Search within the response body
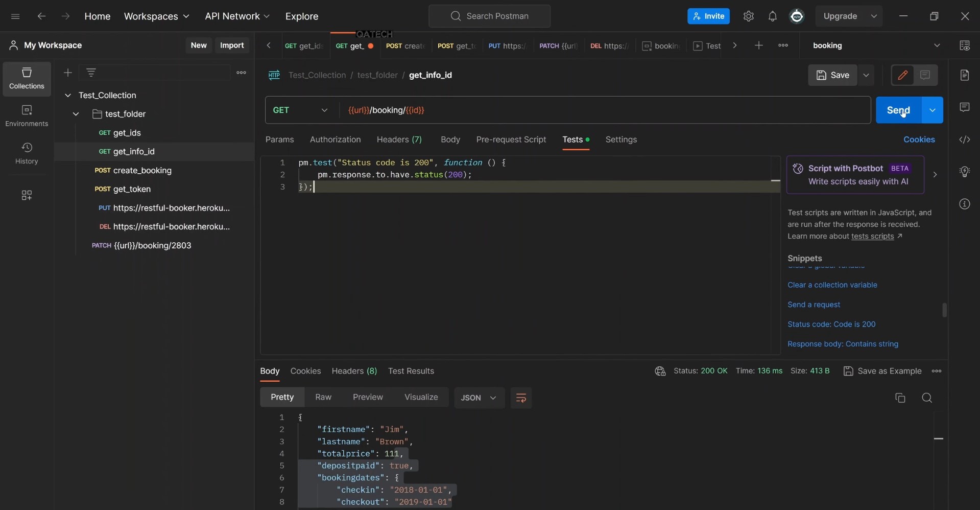Image resolution: width=980 pixels, height=510 pixels. coord(927,398)
